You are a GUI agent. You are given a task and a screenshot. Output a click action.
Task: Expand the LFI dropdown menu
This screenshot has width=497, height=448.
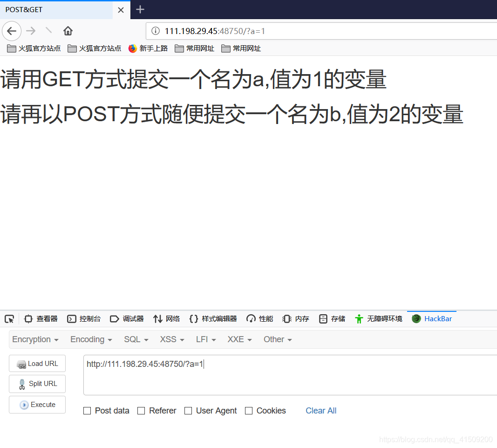pos(206,339)
